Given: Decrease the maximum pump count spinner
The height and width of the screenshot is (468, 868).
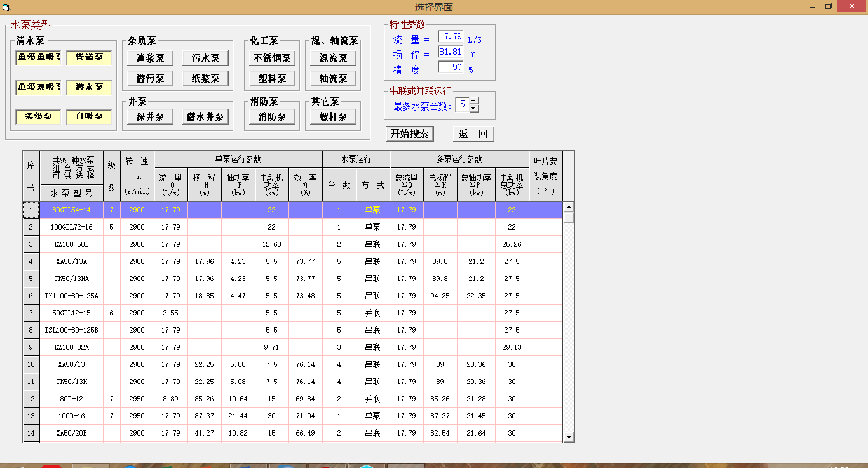Looking at the screenshot, I should coord(474,108).
